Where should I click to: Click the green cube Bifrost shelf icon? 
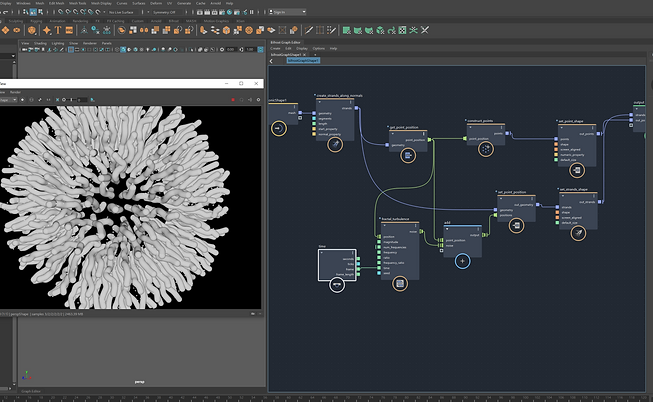coord(380,30)
